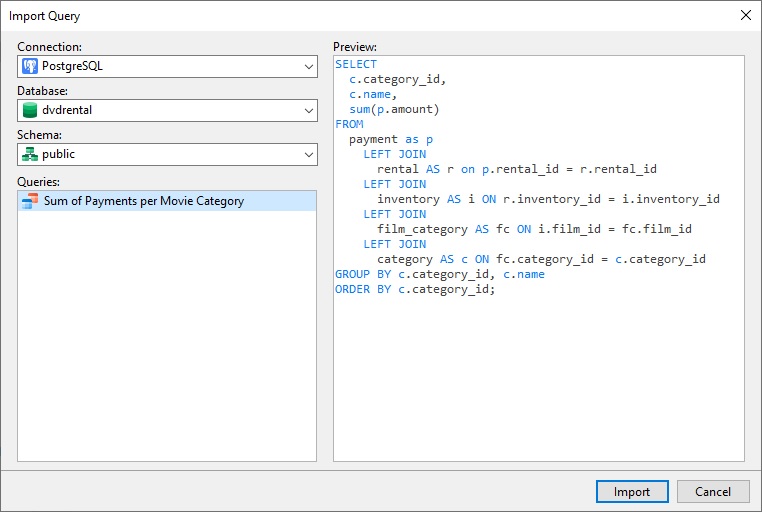Close the Import Query dialog
The width and height of the screenshot is (762, 512).
click(x=746, y=16)
